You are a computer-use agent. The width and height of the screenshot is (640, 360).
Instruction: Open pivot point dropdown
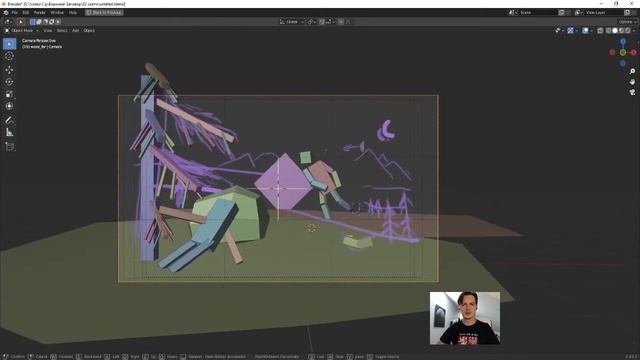(311, 22)
